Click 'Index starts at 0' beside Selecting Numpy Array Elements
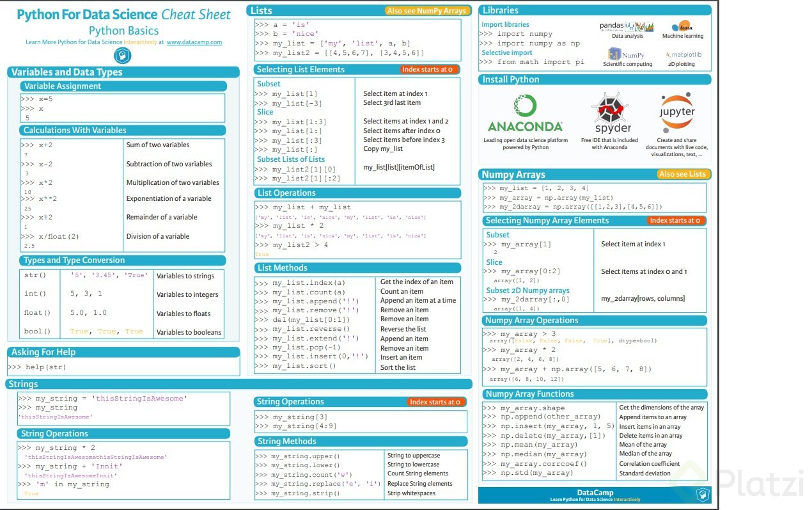 (x=675, y=221)
